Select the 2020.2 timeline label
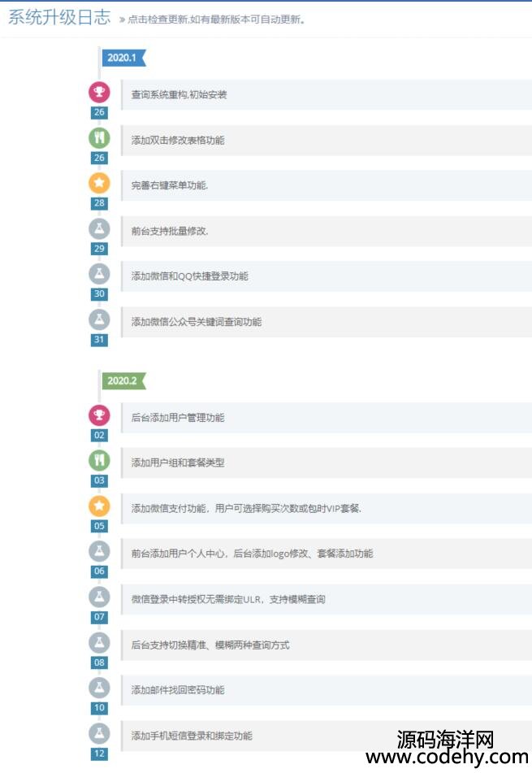Screen dimensions: 532x773 [123, 380]
